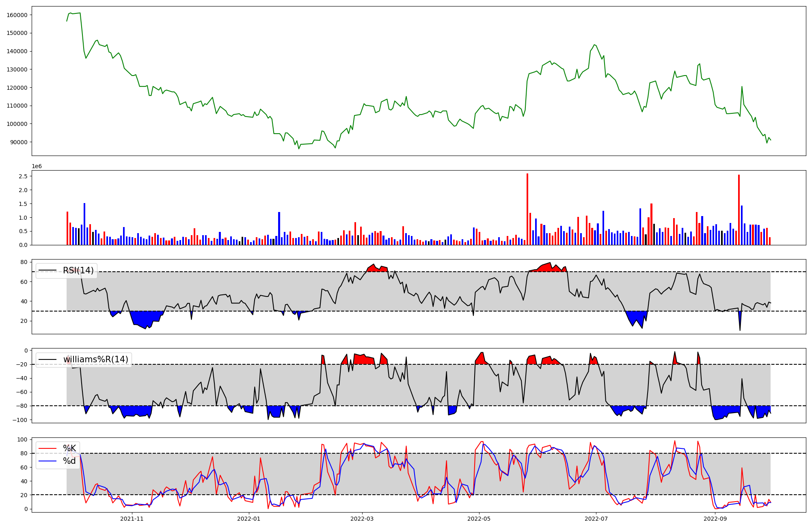This screenshot has width=812, height=528.
Task: Click the 150000 price axis tick label
Action: 17,33
